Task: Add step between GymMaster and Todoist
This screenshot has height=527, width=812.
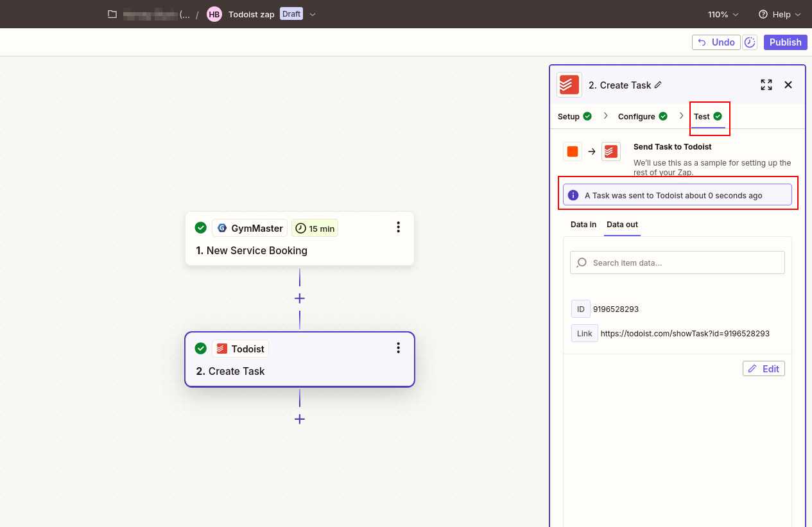Action: (x=299, y=298)
